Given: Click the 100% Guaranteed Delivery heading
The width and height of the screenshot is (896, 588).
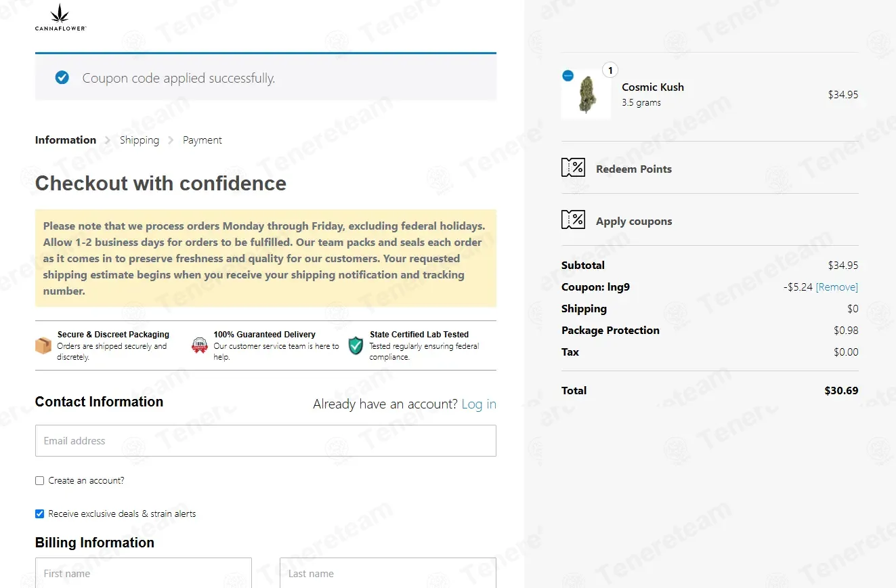Looking at the screenshot, I should [265, 335].
